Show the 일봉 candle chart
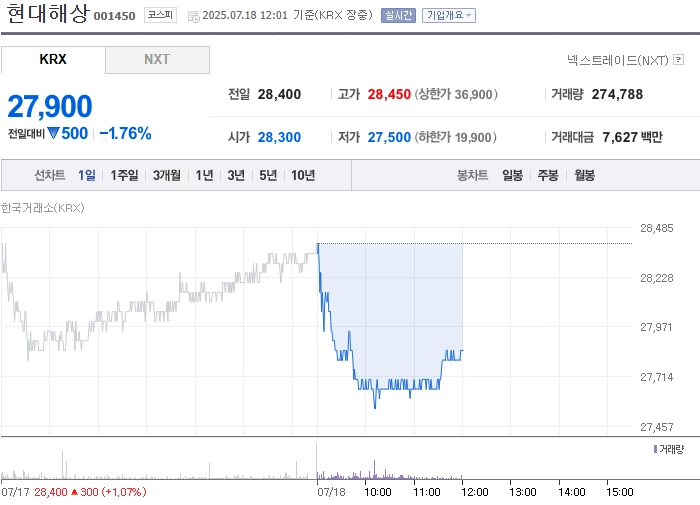 pyautogui.click(x=512, y=175)
